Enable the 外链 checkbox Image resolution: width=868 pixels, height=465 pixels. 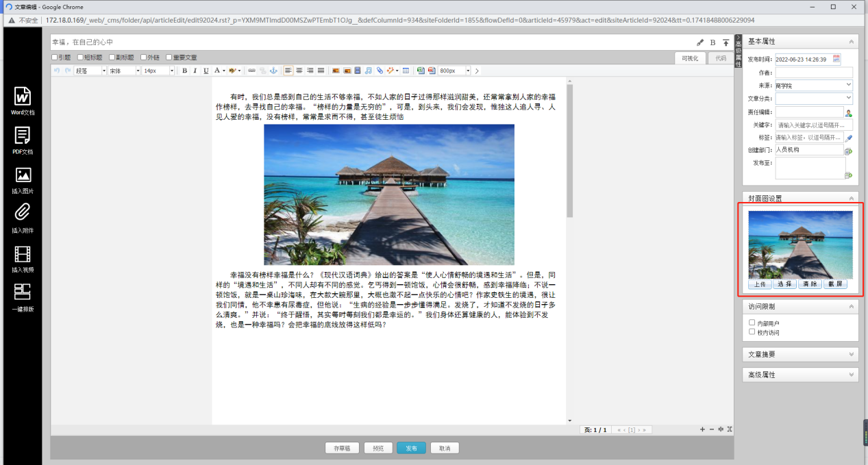coord(143,58)
